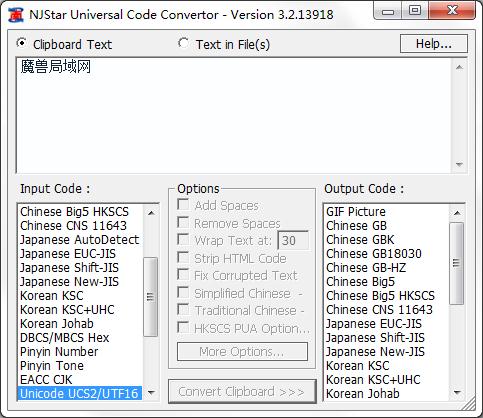Toggle the Traditional Chinese checkbox

[183, 309]
